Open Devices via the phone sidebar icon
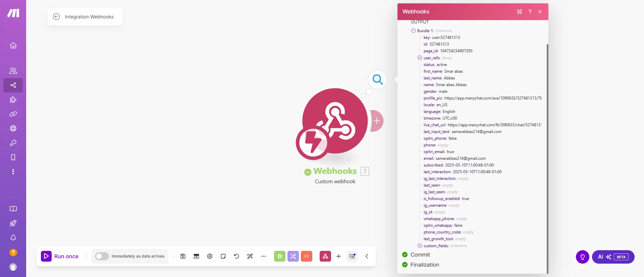Viewport: 644px width, 277px height. click(13, 157)
